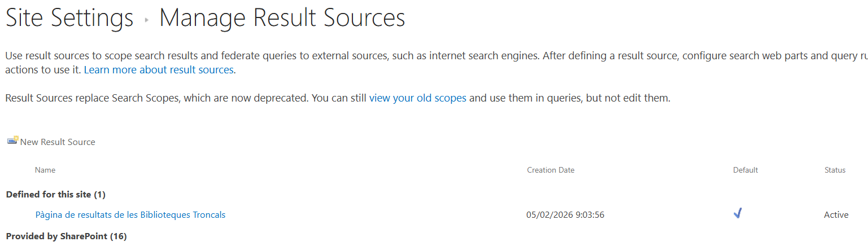
Task: Click the blue default checkmark icon
Action: click(738, 213)
